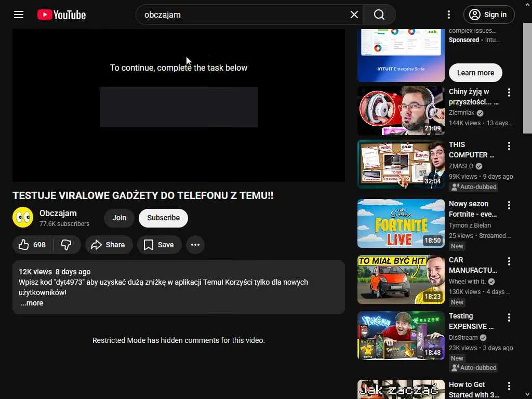Click the dark task box in player
532x399 pixels.
(179, 107)
